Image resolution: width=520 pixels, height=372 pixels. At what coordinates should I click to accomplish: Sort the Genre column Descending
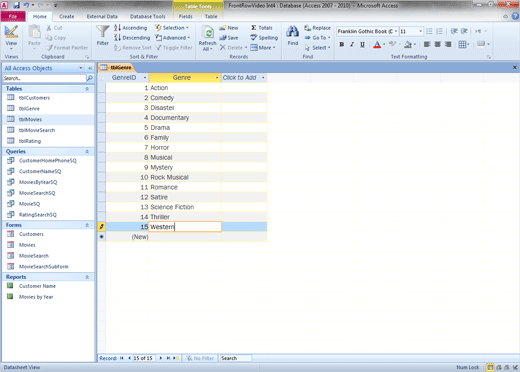pos(132,38)
